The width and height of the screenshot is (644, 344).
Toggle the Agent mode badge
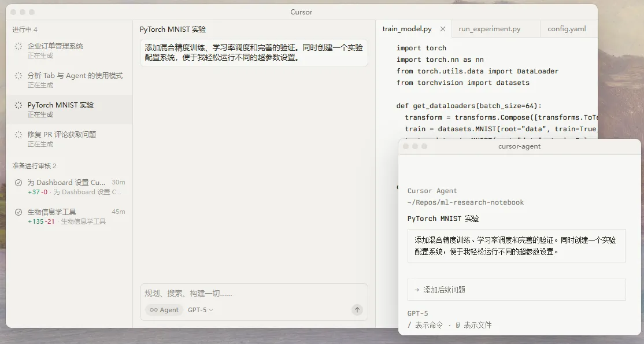[164, 310]
